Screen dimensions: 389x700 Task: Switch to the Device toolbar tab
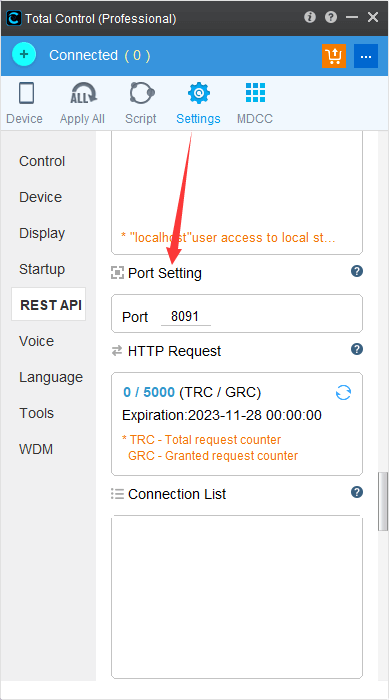(25, 103)
